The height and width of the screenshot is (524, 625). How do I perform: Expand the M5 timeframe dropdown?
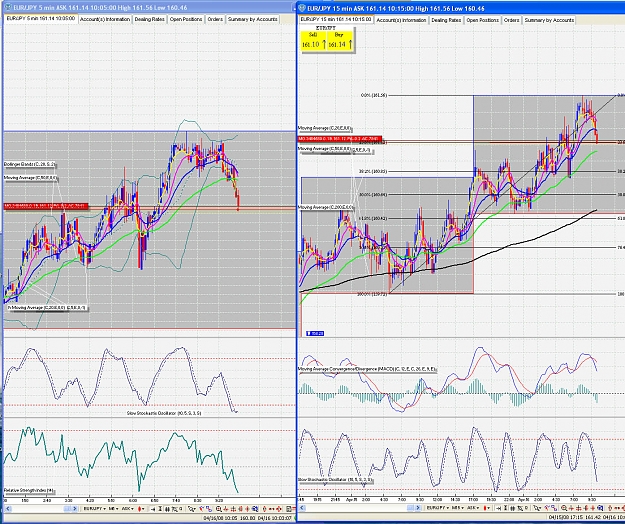(x=114, y=508)
